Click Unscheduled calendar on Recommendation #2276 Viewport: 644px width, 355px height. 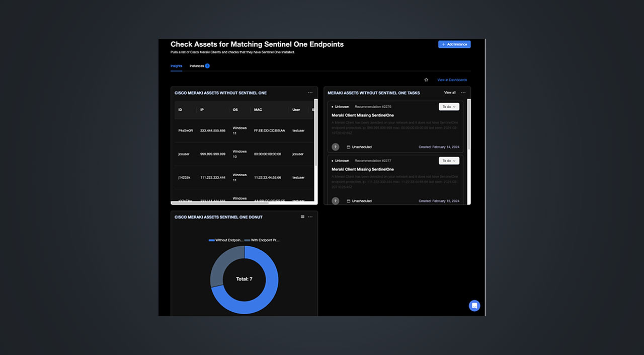pyautogui.click(x=359, y=147)
